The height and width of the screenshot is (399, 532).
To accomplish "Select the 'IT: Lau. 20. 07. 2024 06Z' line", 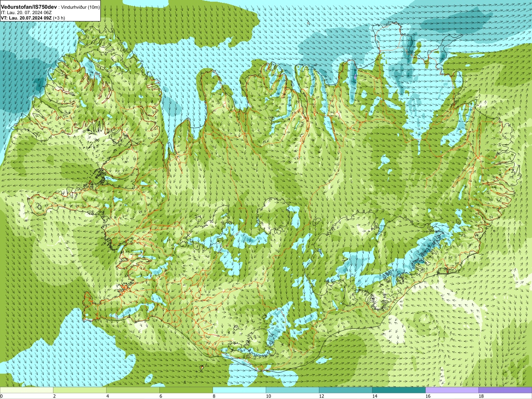I will [x=26, y=13].
